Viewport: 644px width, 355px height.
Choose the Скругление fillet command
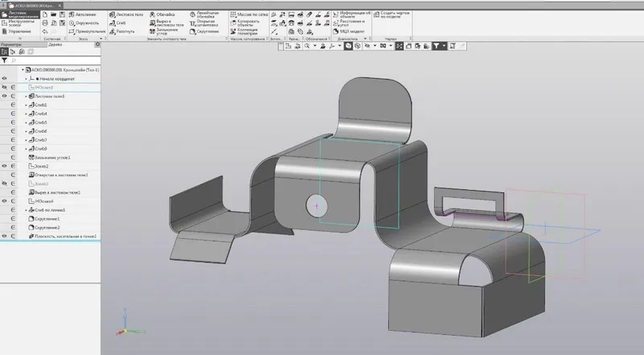point(204,31)
